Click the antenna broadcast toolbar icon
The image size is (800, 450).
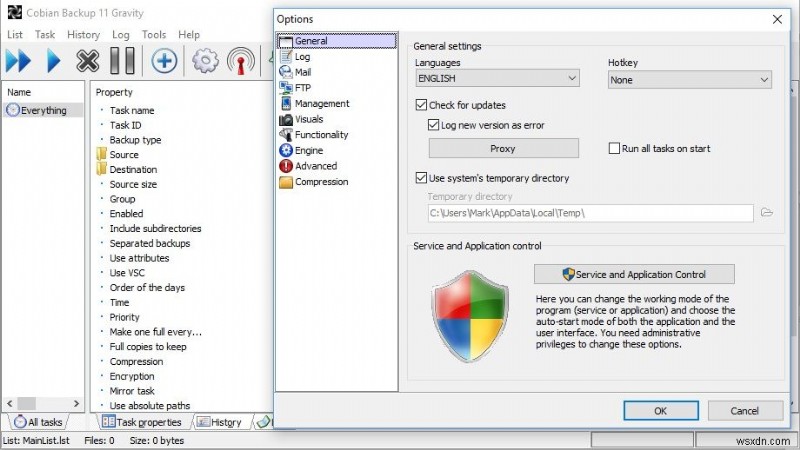[240, 61]
